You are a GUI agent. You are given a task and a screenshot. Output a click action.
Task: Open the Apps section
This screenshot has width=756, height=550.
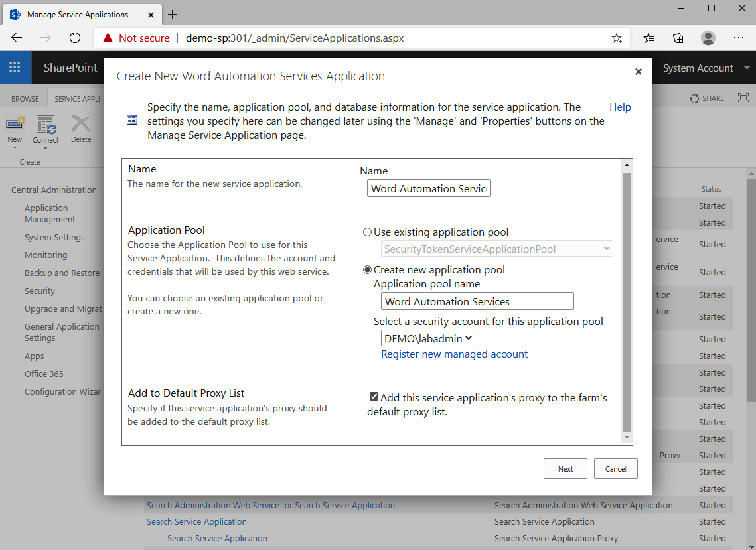[x=35, y=356]
